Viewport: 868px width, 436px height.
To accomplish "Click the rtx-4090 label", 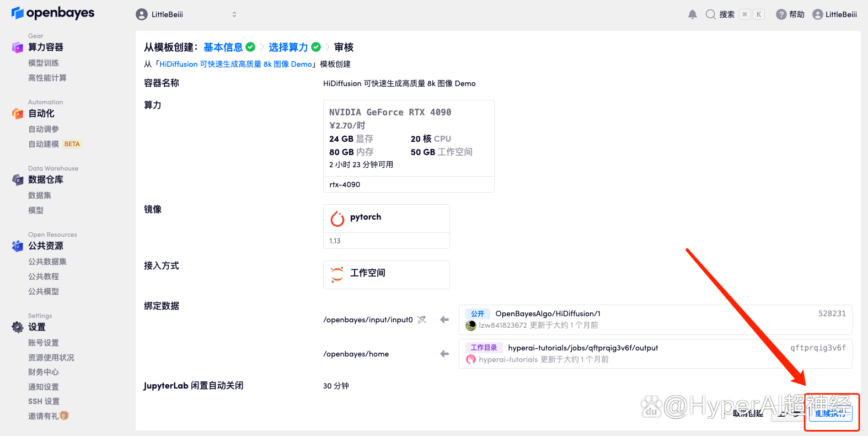I will coord(345,184).
